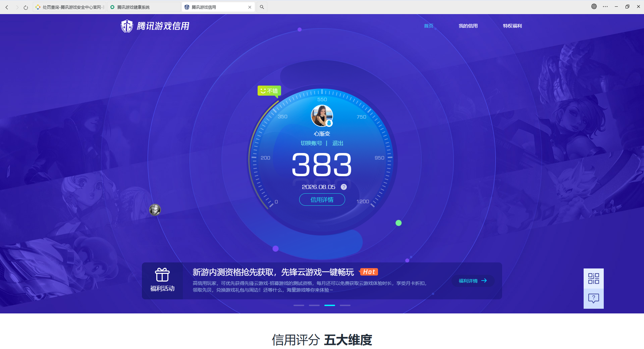
Task: Select the active third carousel indicator
Action: (x=330, y=305)
